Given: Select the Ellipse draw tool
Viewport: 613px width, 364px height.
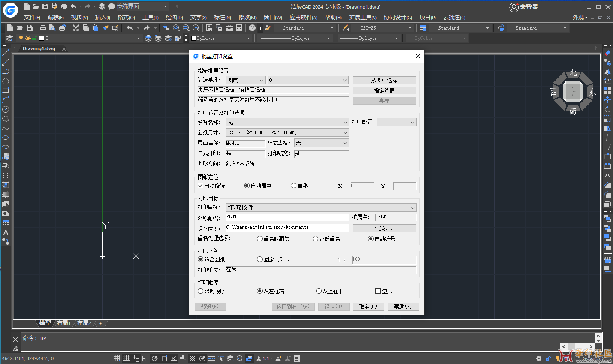Looking at the screenshot, I should [6, 138].
